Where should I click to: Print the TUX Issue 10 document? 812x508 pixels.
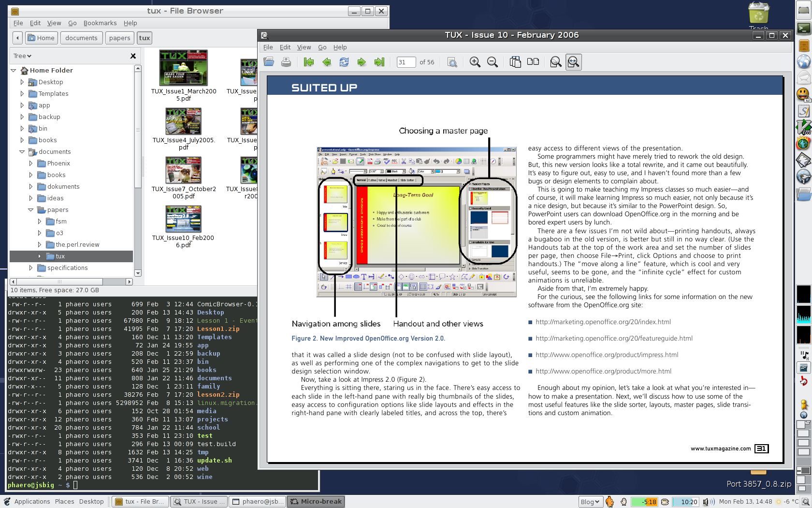(x=286, y=62)
